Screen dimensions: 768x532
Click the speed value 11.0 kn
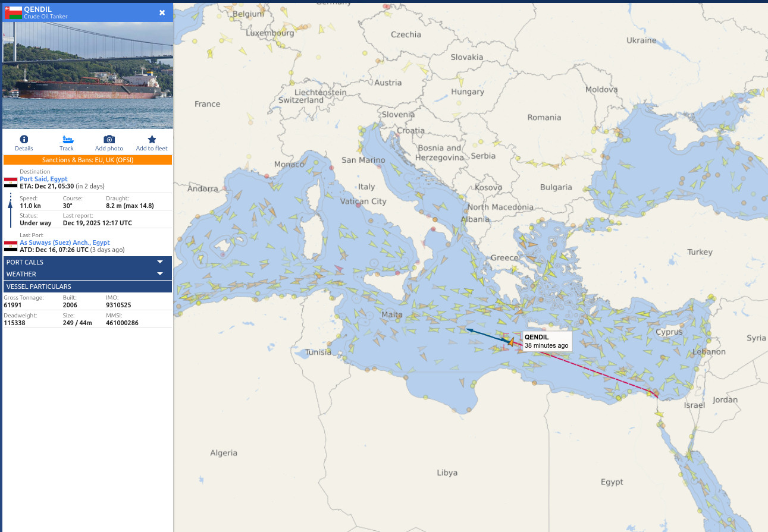click(x=30, y=206)
